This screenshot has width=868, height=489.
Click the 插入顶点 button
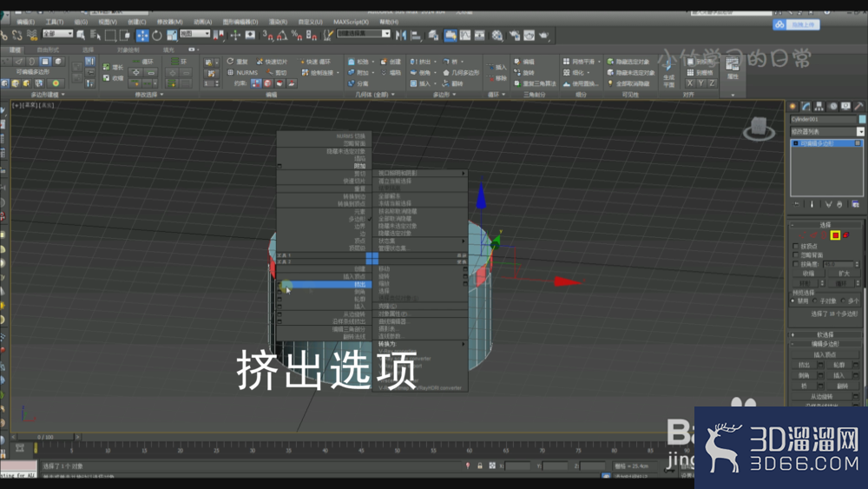825,354
